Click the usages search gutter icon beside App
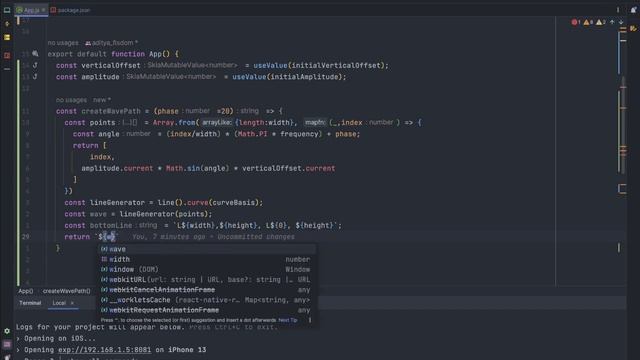 point(36,53)
